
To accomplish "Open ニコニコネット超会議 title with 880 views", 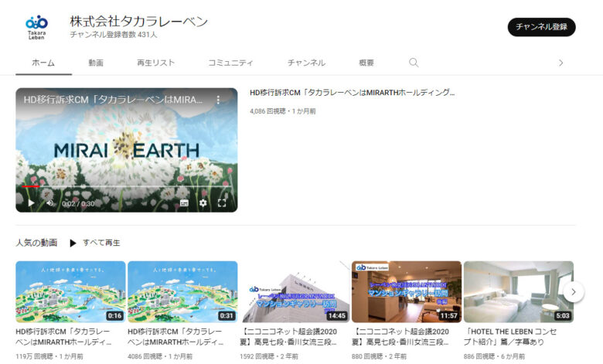I will (400, 337).
